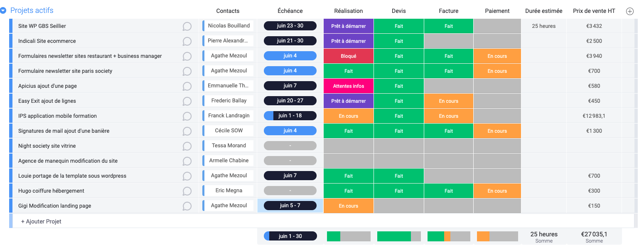Change the Bloqué status in Réalisation column

click(348, 56)
